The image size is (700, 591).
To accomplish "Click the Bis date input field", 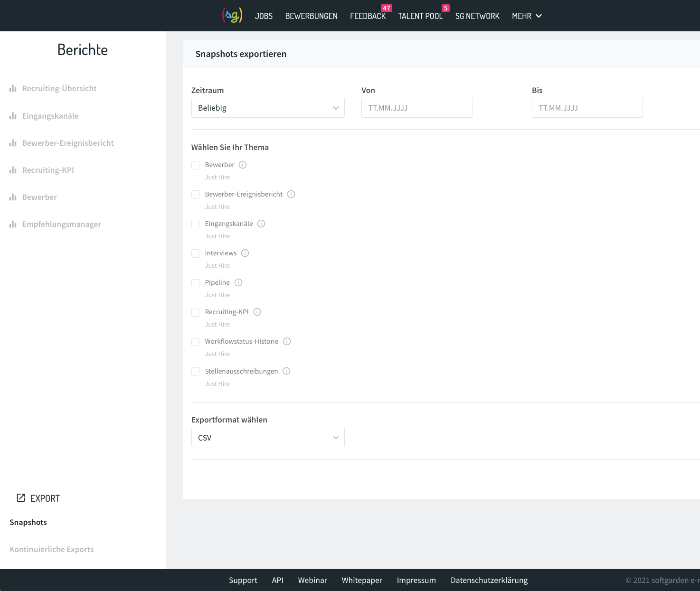I will pyautogui.click(x=587, y=108).
